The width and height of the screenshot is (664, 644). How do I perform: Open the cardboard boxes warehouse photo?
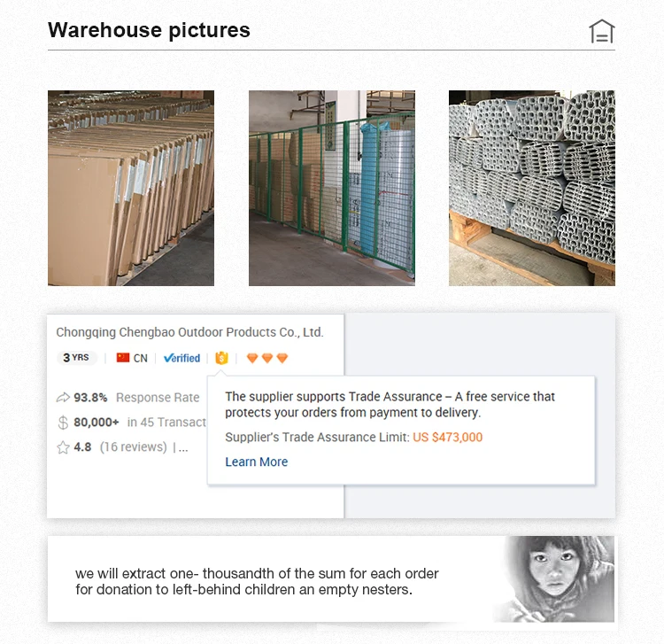click(131, 188)
